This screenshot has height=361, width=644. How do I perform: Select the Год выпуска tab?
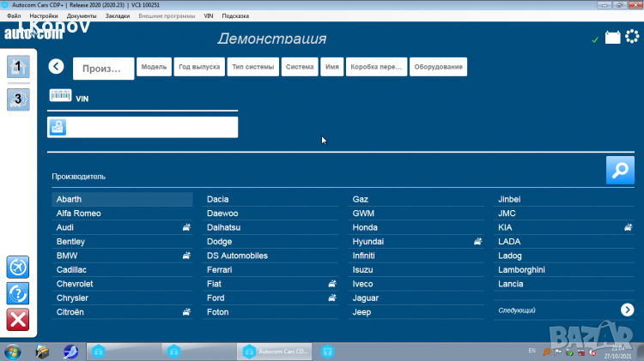click(x=200, y=68)
